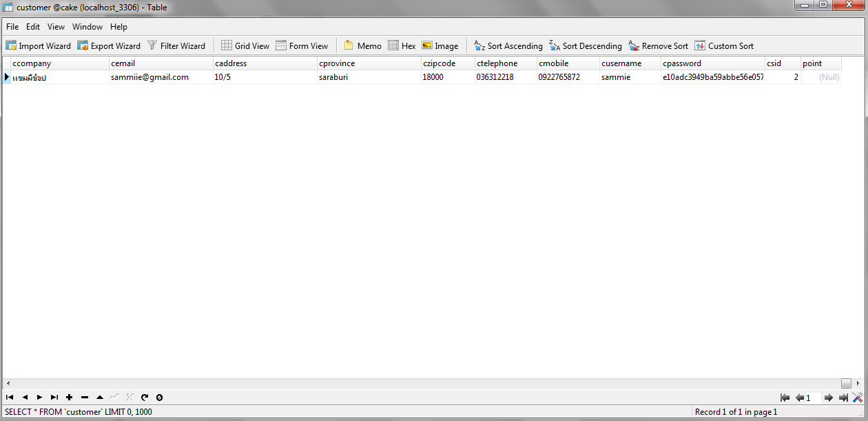Delete record with minus icon
Image resolution: width=868 pixels, height=421 pixels.
85,398
